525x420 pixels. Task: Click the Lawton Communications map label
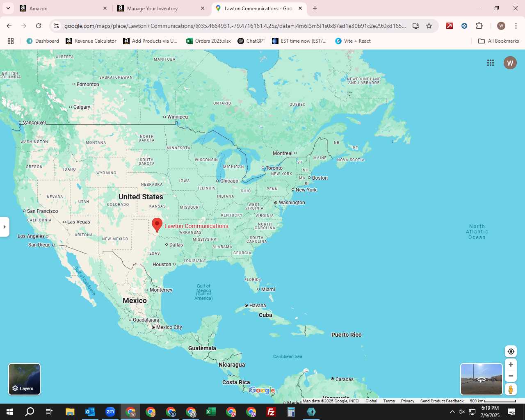click(196, 226)
